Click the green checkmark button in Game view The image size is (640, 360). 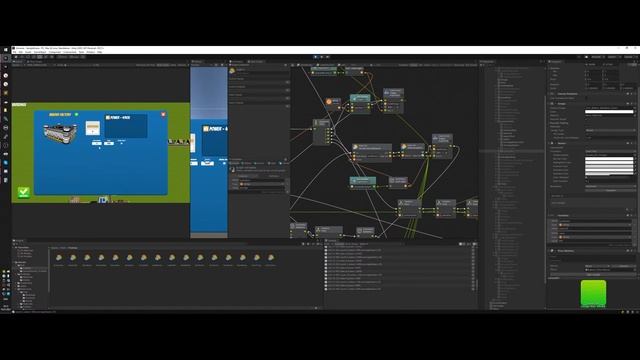click(x=24, y=192)
